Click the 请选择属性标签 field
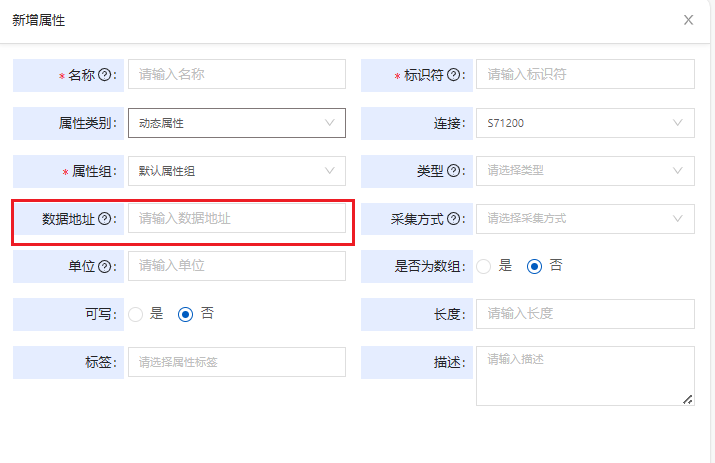Viewport: 715px width, 463px height. (x=237, y=362)
